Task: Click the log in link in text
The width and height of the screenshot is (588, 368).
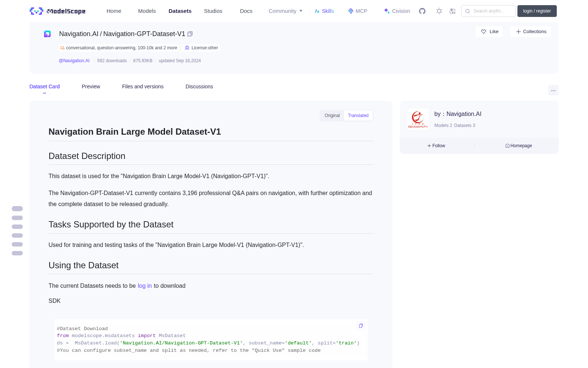Action: [x=145, y=286]
